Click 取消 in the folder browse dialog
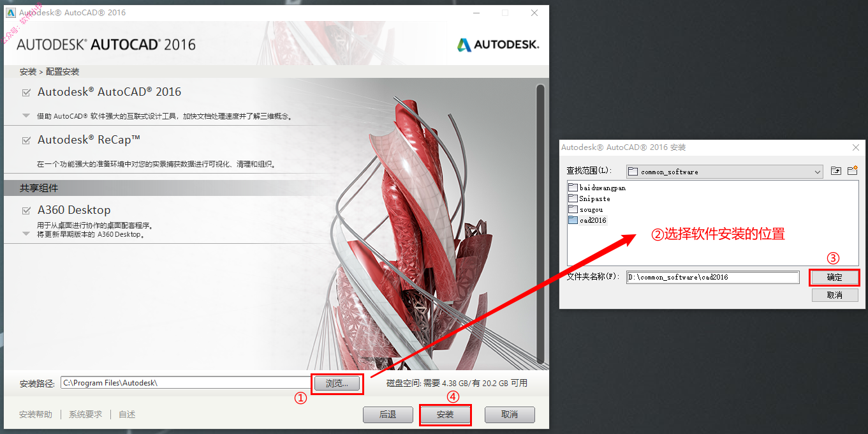The image size is (868, 434). (x=834, y=296)
